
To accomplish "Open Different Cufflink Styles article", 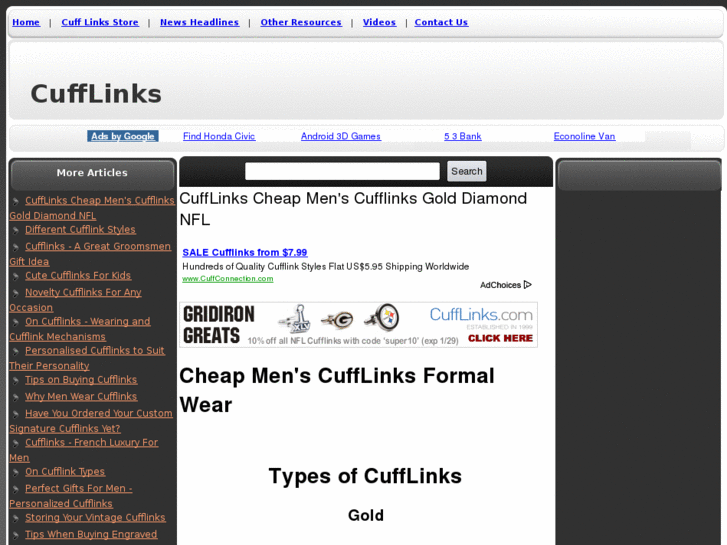I will click(x=80, y=230).
